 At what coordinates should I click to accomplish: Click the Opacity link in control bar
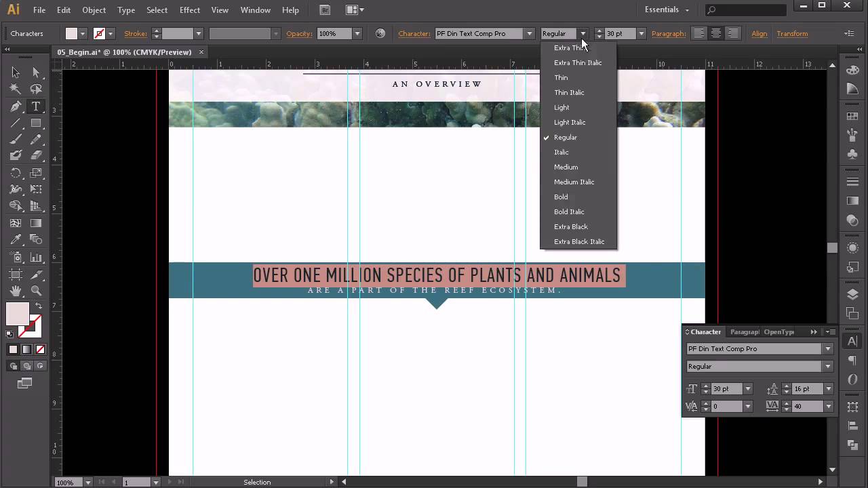[299, 33]
